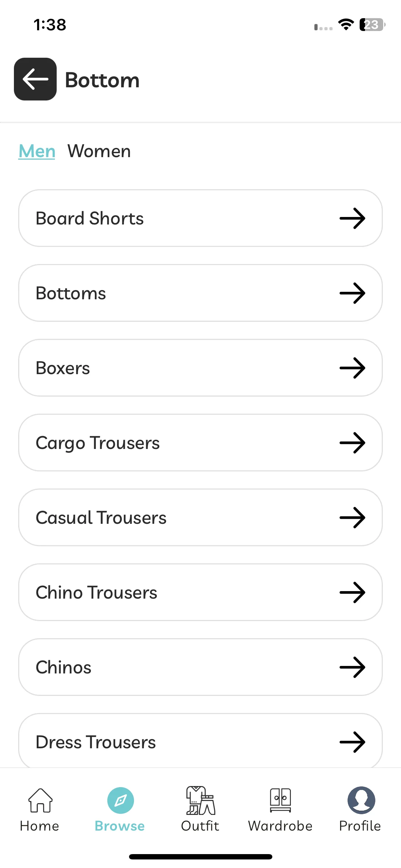The height and width of the screenshot is (868, 401).
Task: Expand the Bottoms category arrow
Action: pyautogui.click(x=352, y=293)
